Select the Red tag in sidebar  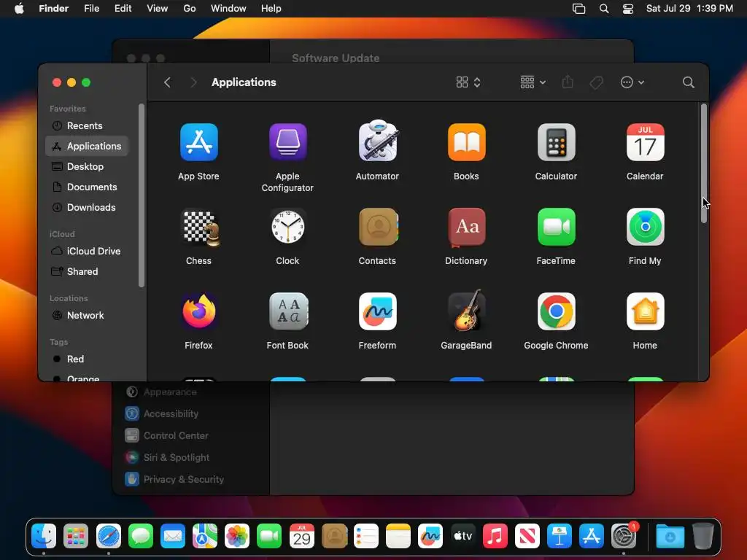click(x=88, y=359)
